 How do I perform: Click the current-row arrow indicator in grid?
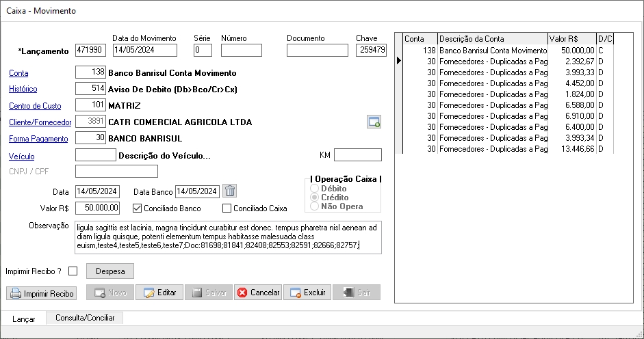[x=399, y=61]
